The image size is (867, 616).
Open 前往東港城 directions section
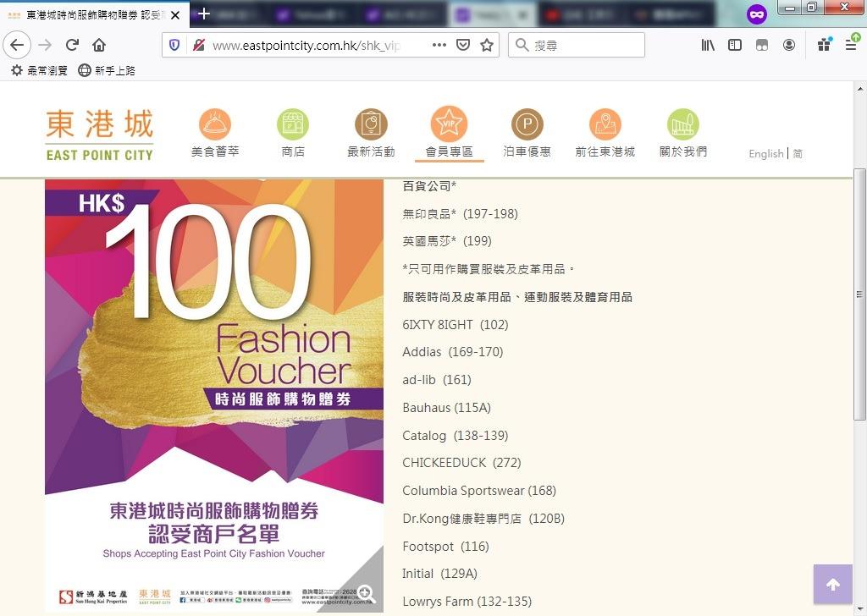(605, 133)
